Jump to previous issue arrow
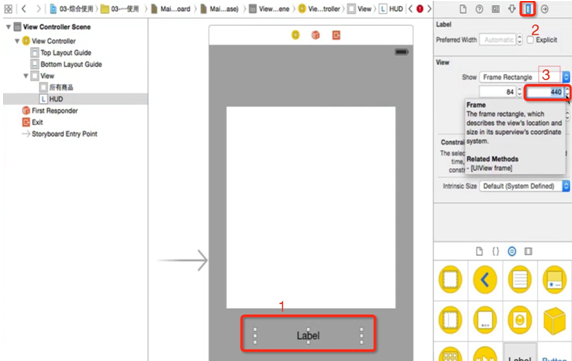Viewport: 572px width, 361px height. (410, 9)
